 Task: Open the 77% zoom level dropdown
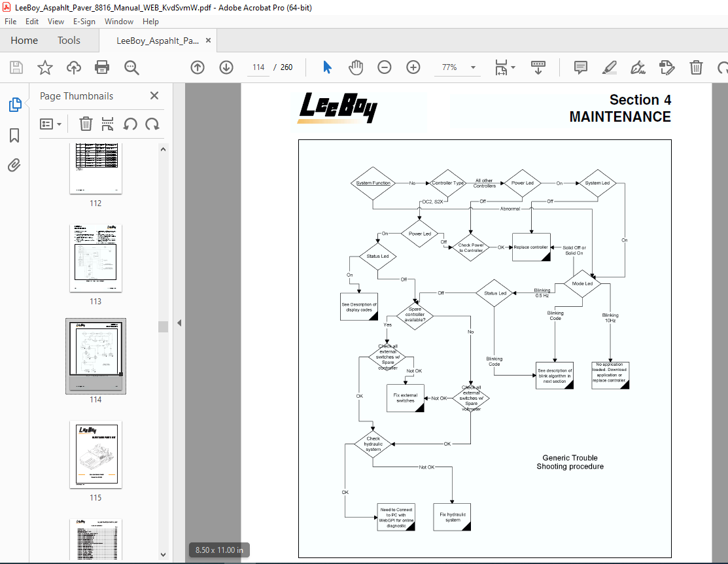[x=473, y=67]
